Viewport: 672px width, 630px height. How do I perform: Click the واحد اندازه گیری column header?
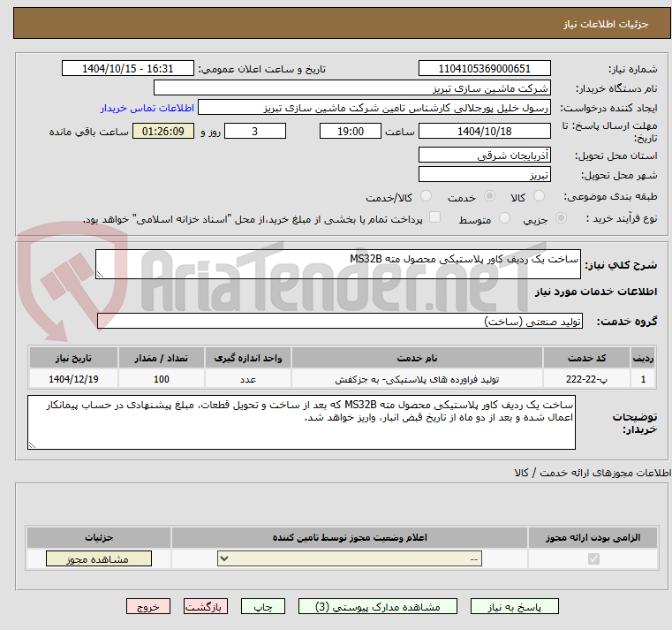248,358
